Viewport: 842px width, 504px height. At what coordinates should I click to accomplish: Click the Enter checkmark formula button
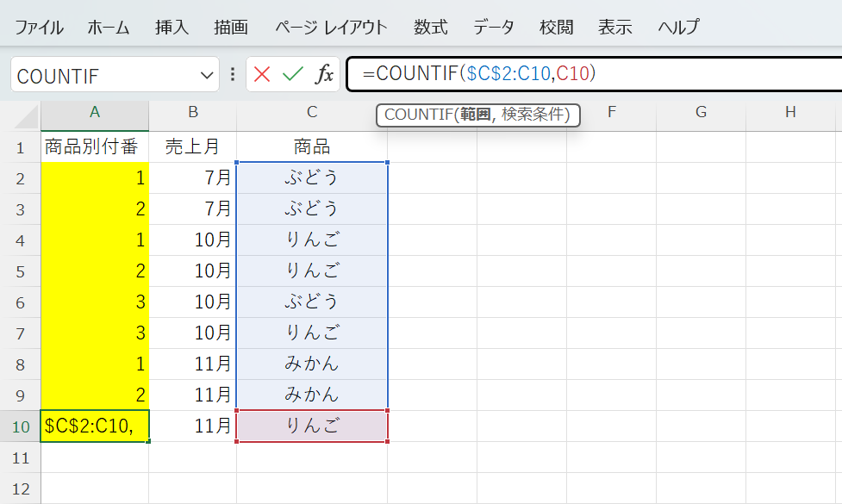coord(293,75)
